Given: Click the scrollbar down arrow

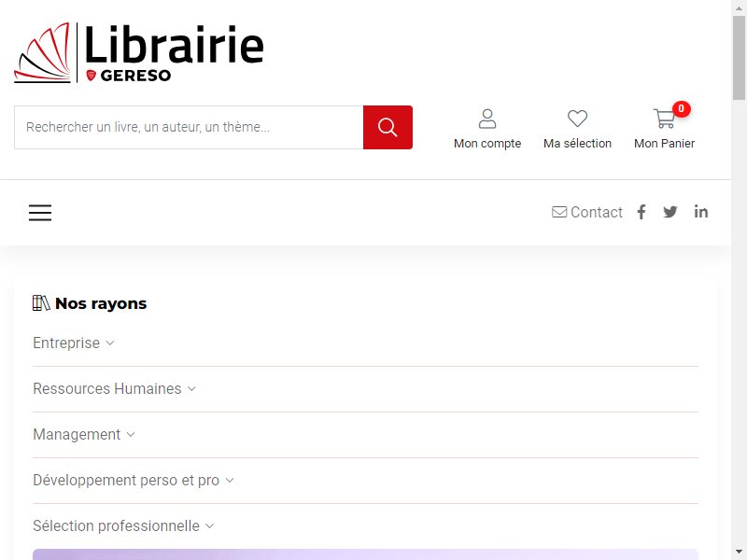Looking at the screenshot, I should (x=739, y=552).
